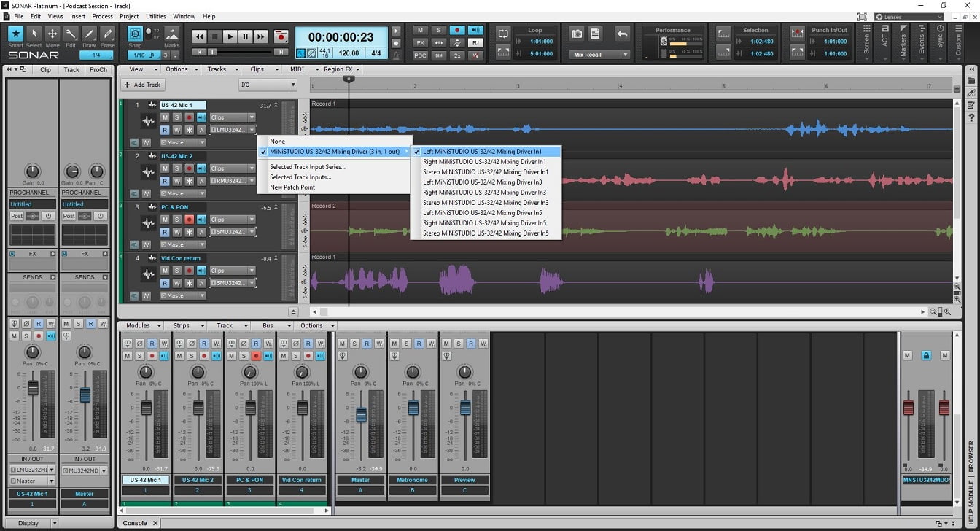Rewind the transport

click(x=199, y=36)
